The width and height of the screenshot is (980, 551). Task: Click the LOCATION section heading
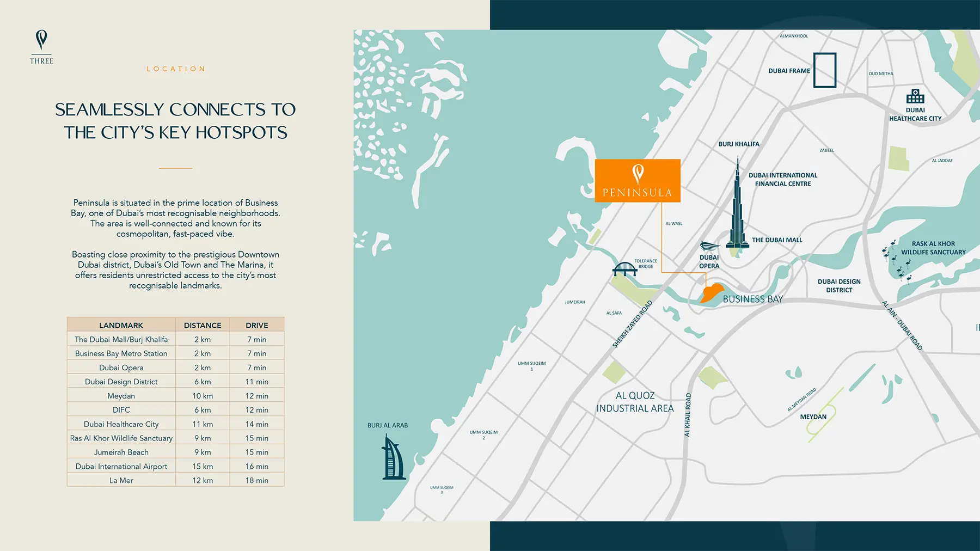tap(176, 69)
